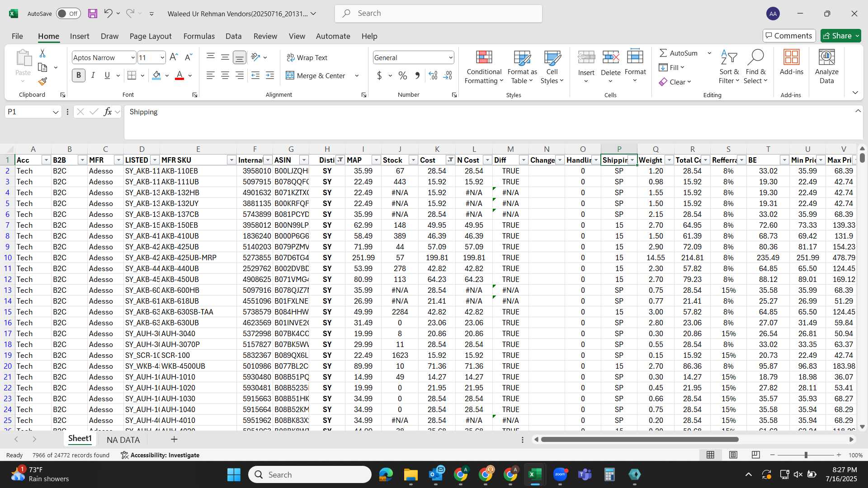
Task: Switch to the NA DATA sheet
Action: (x=123, y=440)
